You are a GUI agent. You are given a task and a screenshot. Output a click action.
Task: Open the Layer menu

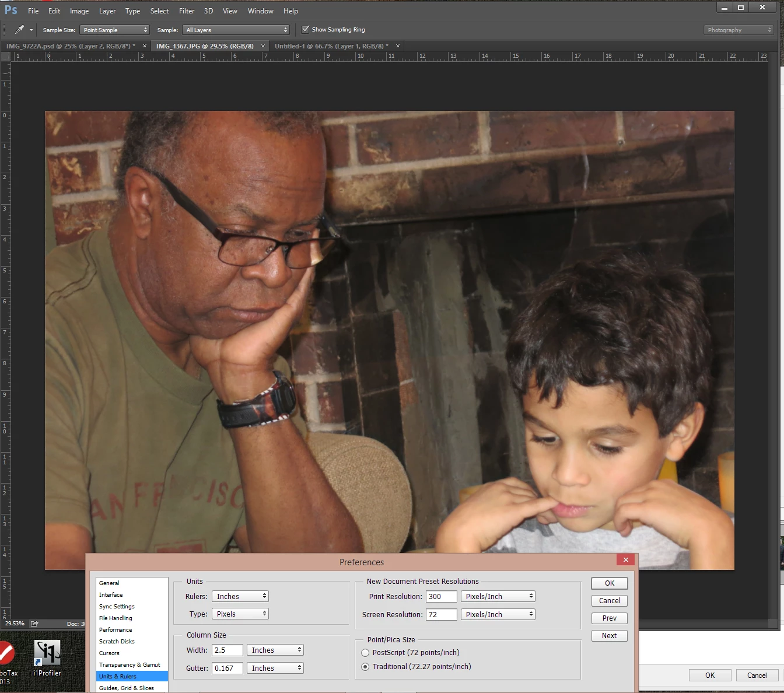click(x=107, y=11)
